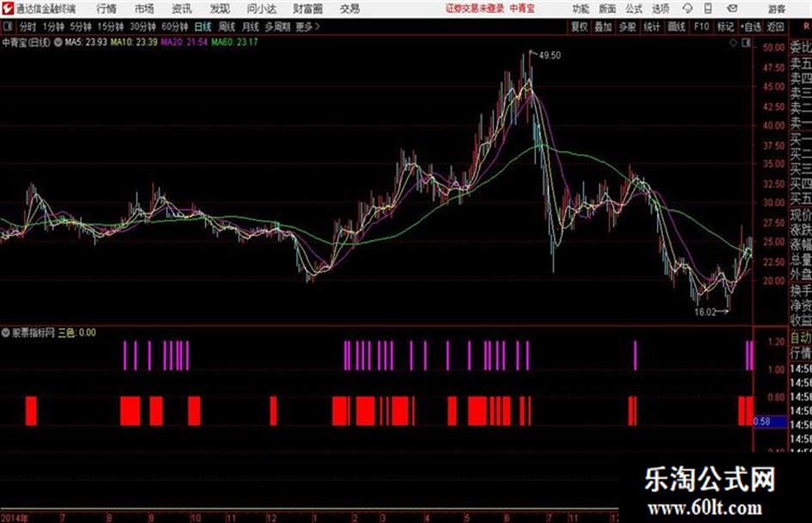812x523 pixels.
Task: Switch to the 周线 weekly tab
Action: [227, 27]
